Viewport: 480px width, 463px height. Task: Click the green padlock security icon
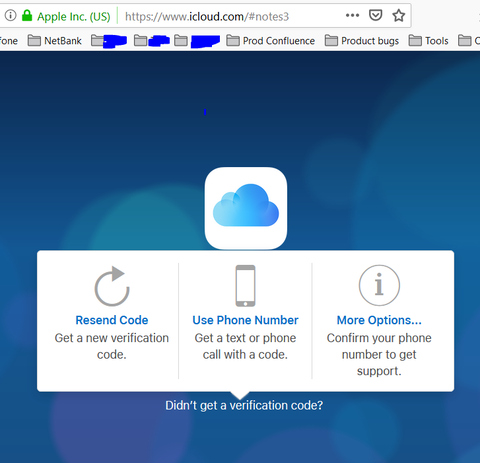(27, 15)
